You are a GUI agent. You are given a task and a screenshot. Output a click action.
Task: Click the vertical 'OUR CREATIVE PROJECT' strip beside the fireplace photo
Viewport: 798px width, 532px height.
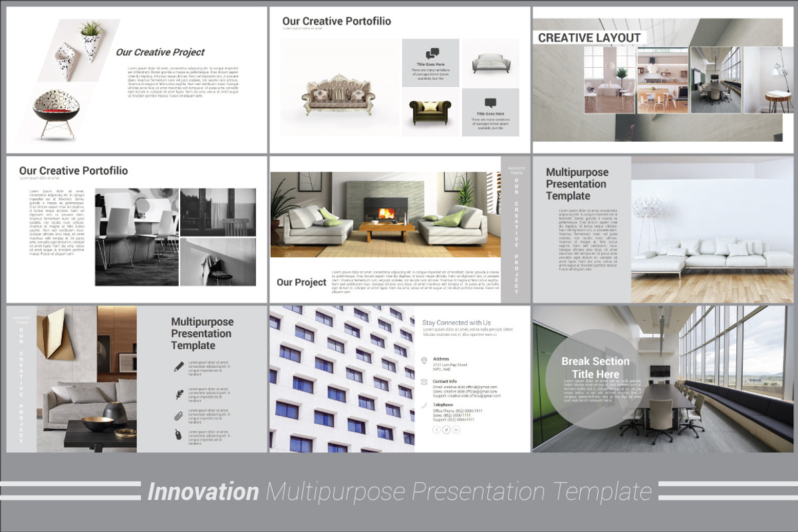pos(516,230)
